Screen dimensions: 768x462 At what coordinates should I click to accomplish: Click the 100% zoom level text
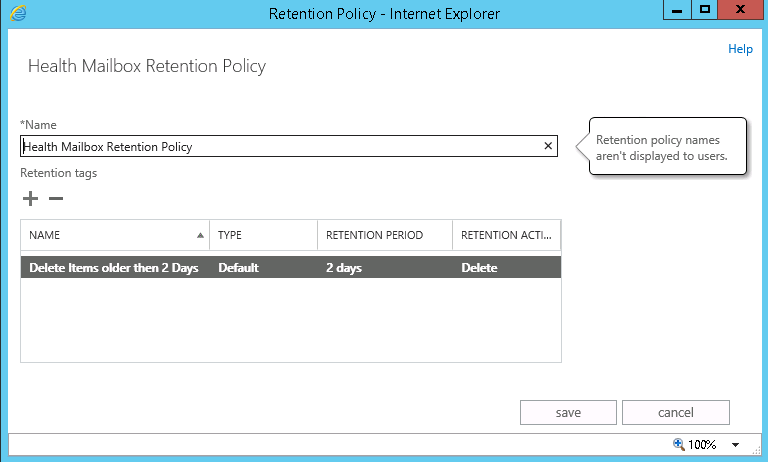tap(702, 444)
